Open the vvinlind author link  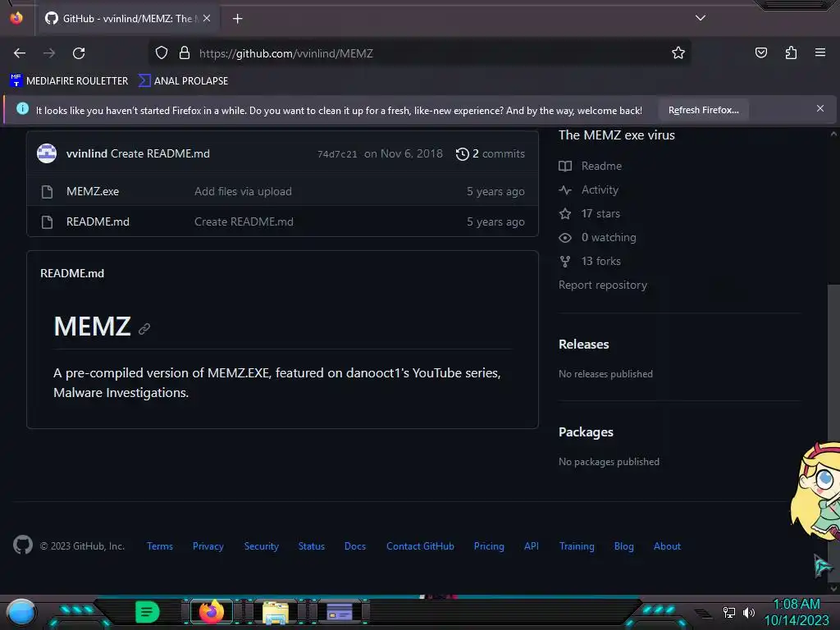click(x=87, y=153)
